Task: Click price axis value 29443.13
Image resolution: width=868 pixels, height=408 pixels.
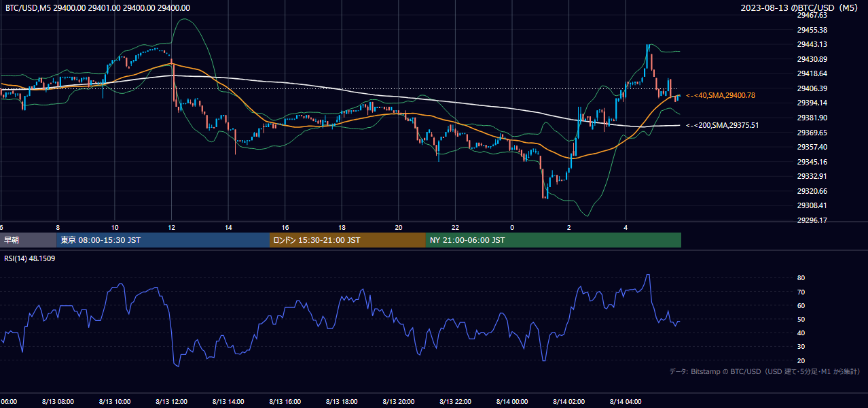Action: 812,44
